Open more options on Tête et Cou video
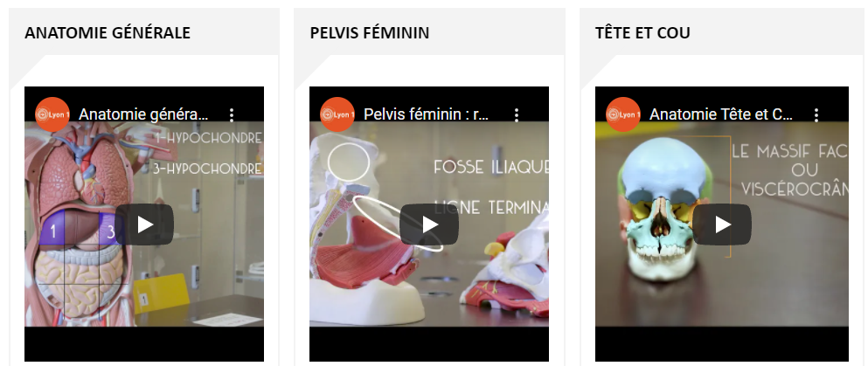The image size is (868, 366). (816, 115)
